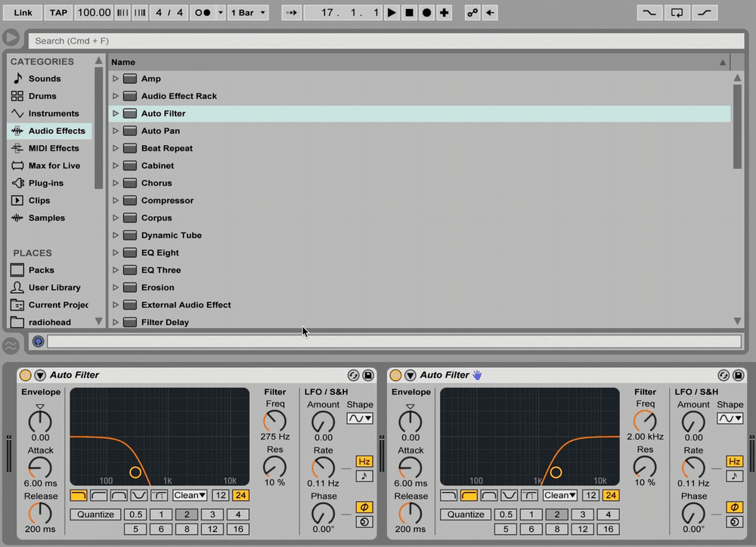Viewport: 756px width, 547px height.
Task: Click the Play transport button
Action: click(x=392, y=13)
